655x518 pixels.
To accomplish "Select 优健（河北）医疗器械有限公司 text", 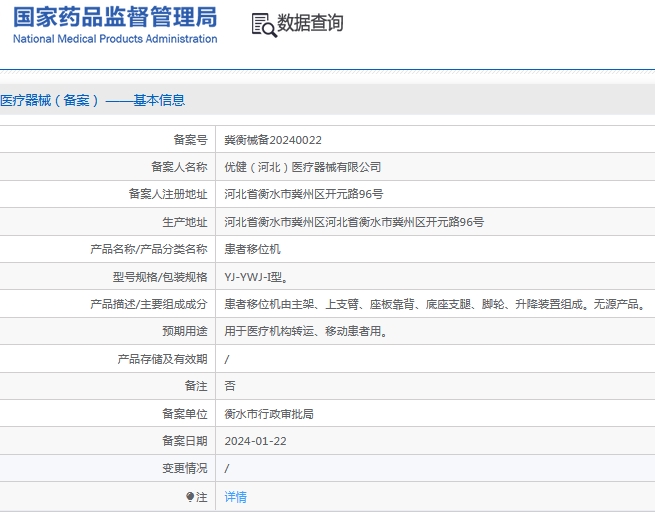I will pos(302,167).
